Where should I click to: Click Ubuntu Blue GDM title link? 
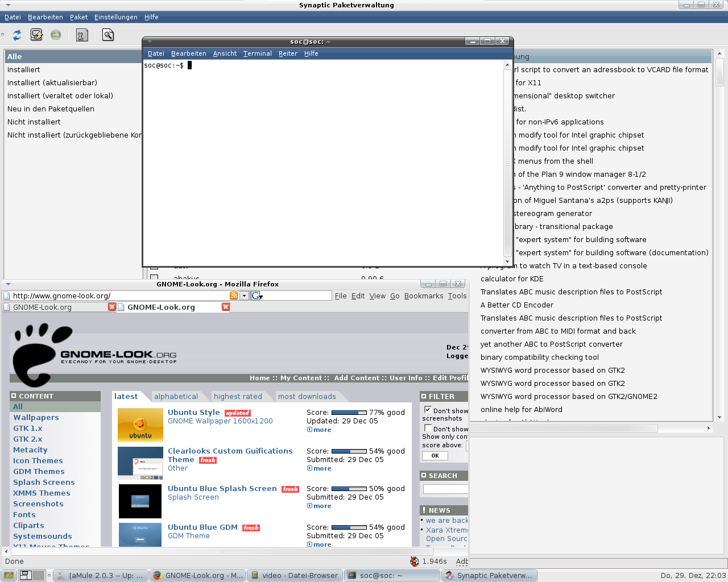point(202,527)
